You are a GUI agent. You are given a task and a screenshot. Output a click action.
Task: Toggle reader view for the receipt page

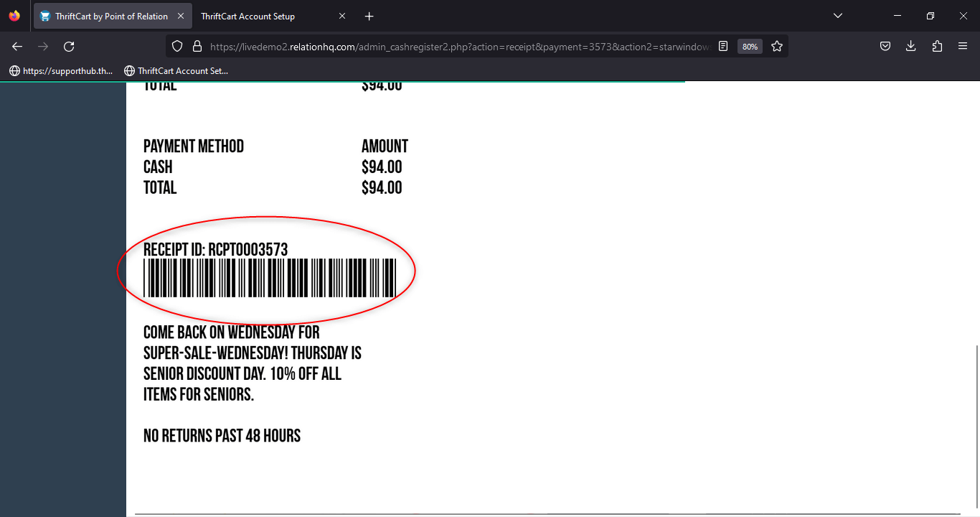pyautogui.click(x=722, y=45)
